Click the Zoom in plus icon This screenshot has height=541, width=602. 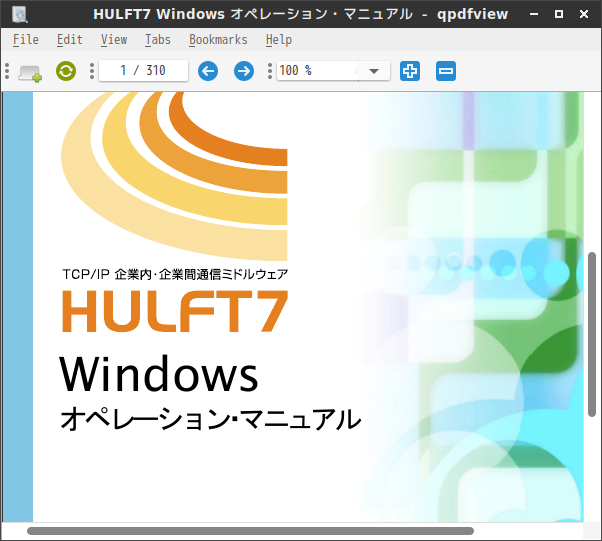pyautogui.click(x=410, y=71)
